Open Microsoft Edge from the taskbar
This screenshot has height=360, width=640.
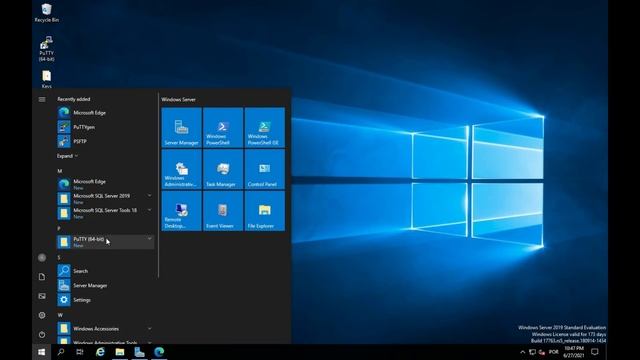[159, 352]
